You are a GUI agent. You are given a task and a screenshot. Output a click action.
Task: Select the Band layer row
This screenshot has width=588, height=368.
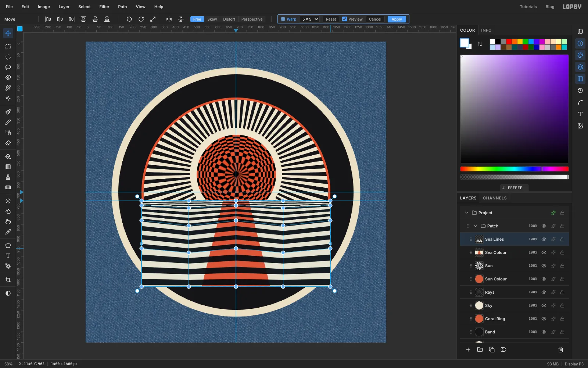click(x=514, y=332)
